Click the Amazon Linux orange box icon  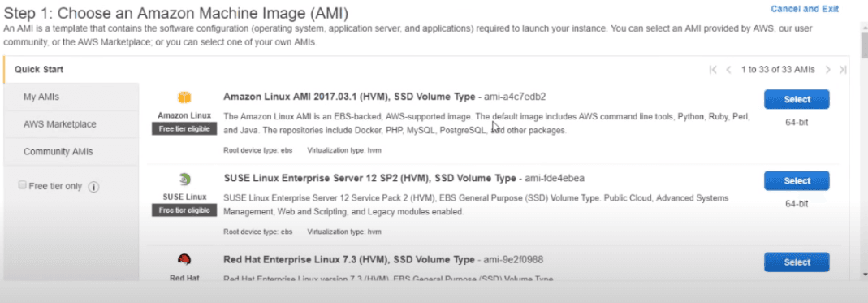pyautogui.click(x=184, y=98)
